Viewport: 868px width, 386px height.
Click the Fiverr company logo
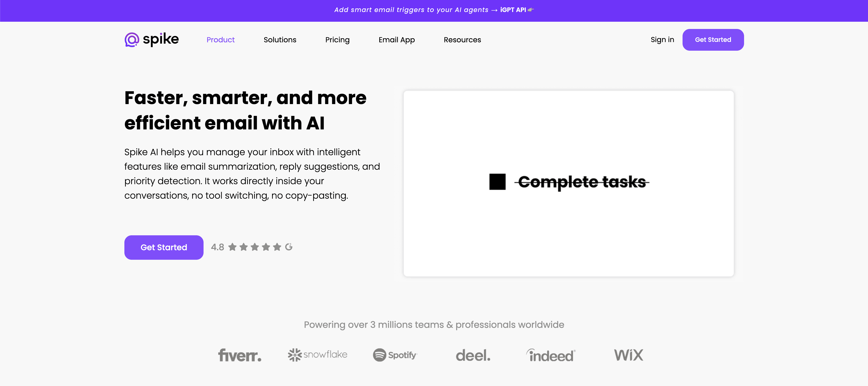[x=240, y=355]
